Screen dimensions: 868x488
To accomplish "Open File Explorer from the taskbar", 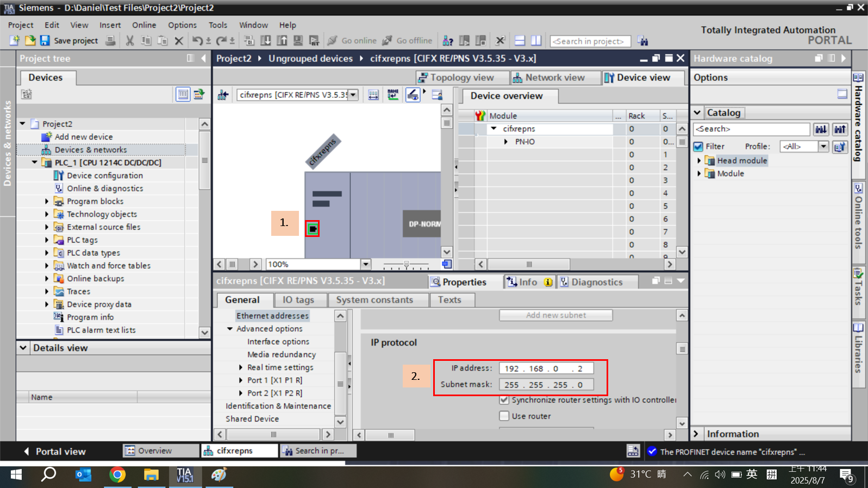I will (x=151, y=474).
